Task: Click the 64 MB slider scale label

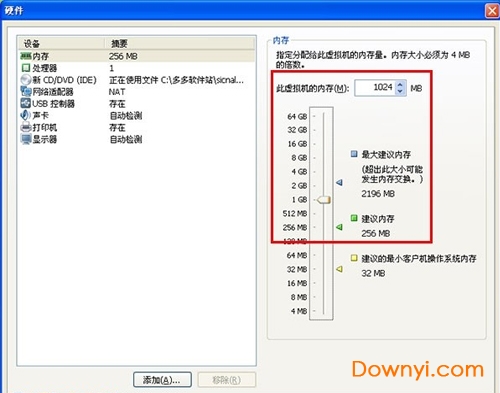Action: [x=297, y=255]
